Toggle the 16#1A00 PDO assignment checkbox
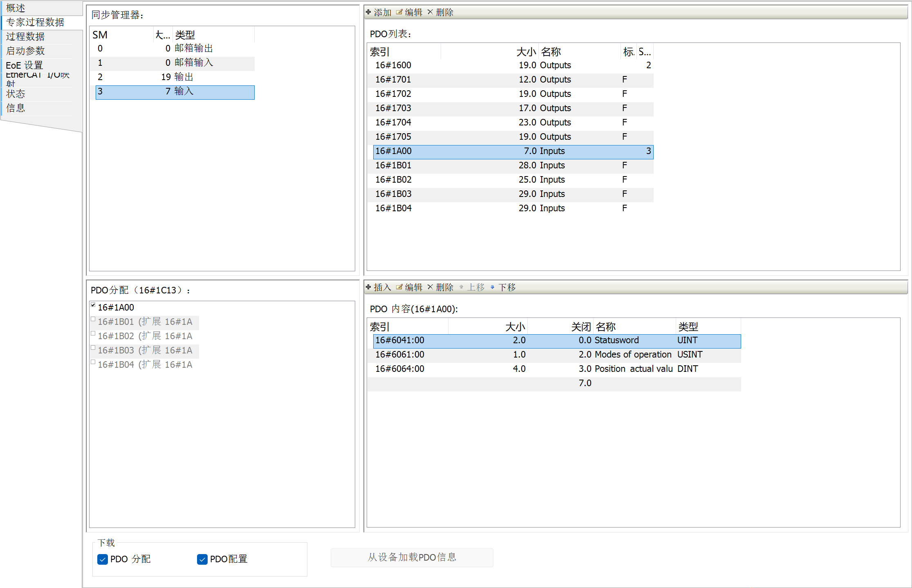Viewport: 912px width, 588px height. click(x=93, y=305)
